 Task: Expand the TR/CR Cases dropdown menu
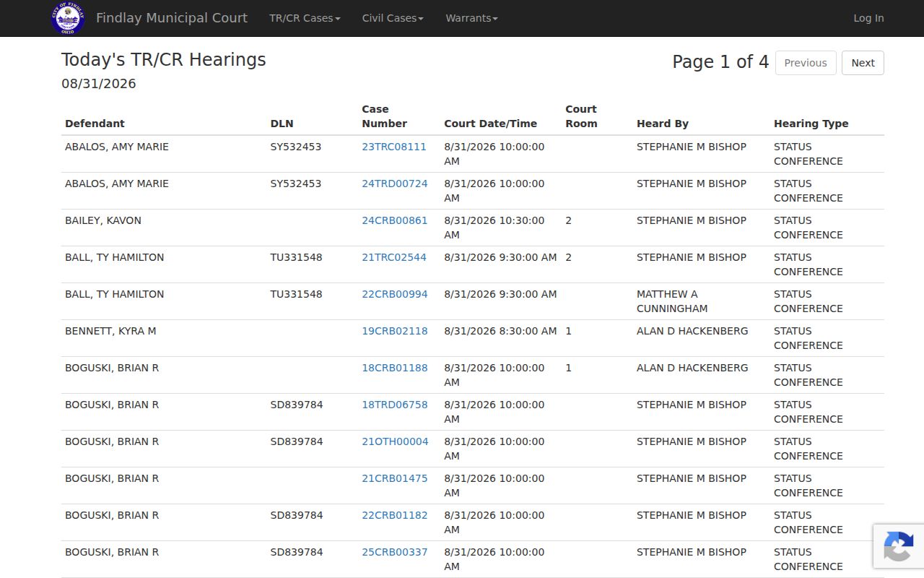pos(305,18)
